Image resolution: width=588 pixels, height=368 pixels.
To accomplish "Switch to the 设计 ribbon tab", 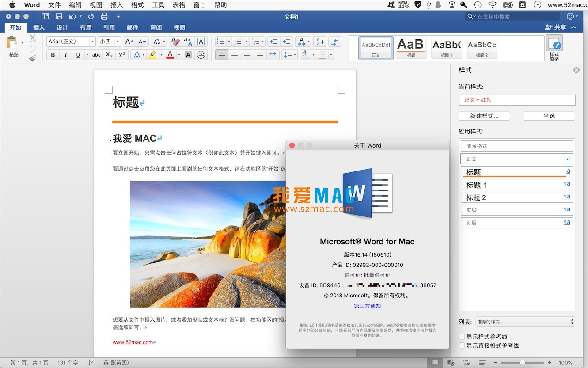I will [62, 27].
